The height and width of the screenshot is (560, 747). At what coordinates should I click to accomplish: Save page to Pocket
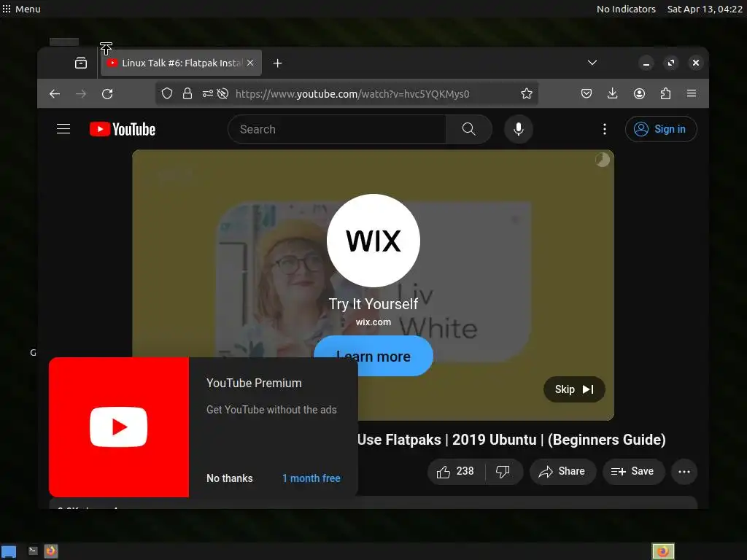pyautogui.click(x=587, y=94)
